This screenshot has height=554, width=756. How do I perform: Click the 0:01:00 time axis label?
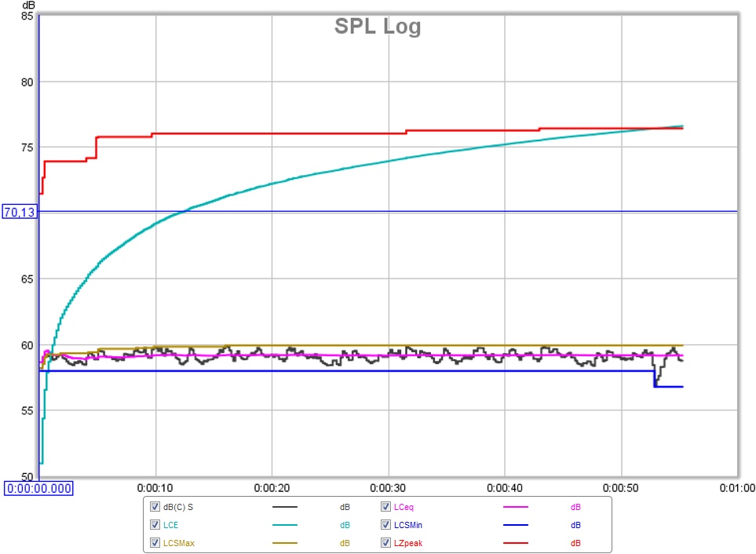coord(737,488)
